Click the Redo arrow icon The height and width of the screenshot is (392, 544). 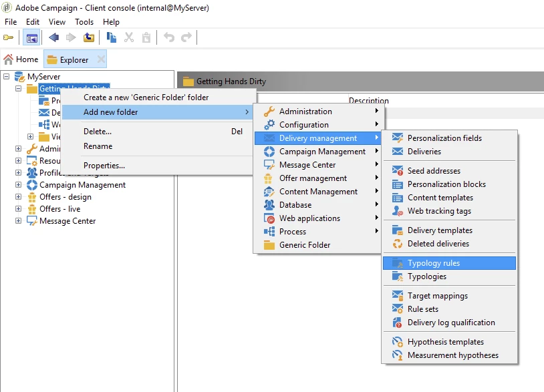coord(186,37)
